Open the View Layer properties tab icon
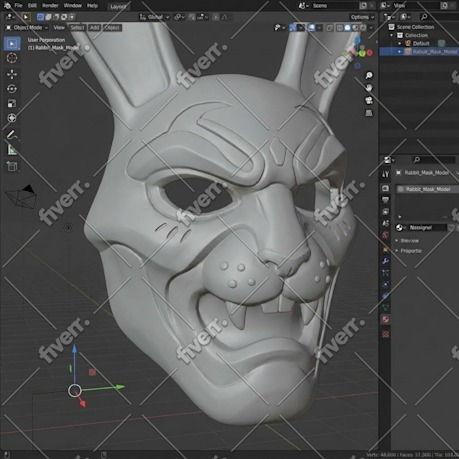The image size is (459, 459). pos(386,211)
